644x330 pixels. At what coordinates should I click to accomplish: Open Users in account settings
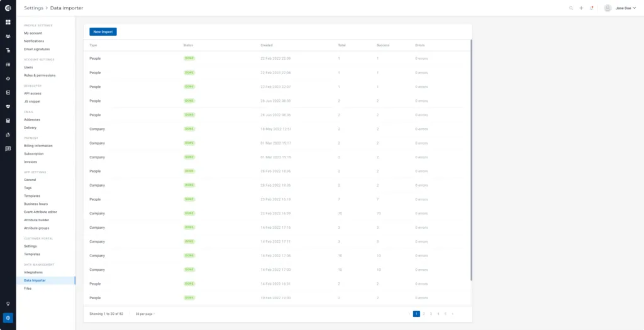pyautogui.click(x=28, y=67)
